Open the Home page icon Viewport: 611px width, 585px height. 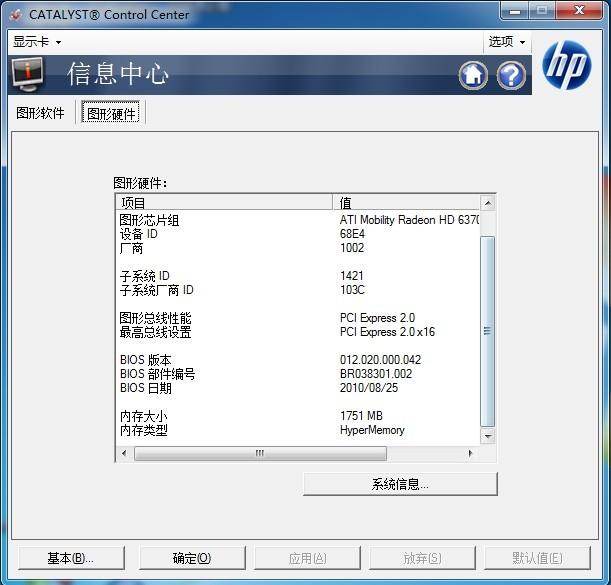pyautogui.click(x=473, y=75)
